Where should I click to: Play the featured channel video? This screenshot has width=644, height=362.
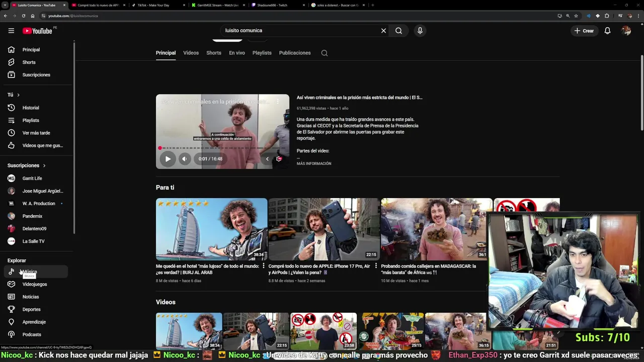click(x=168, y=159)
